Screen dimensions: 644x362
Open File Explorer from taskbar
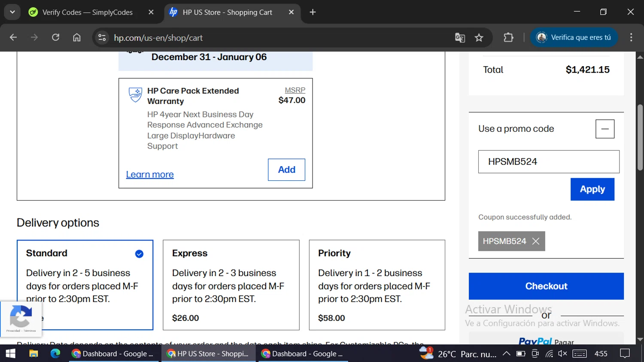click(33, 353)
